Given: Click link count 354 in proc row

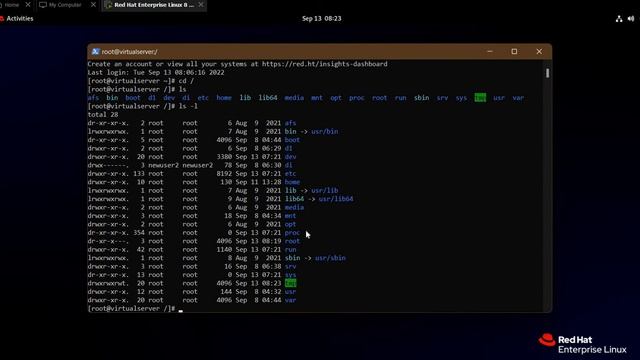Looking at the screenshot, I should pos(139,233).
